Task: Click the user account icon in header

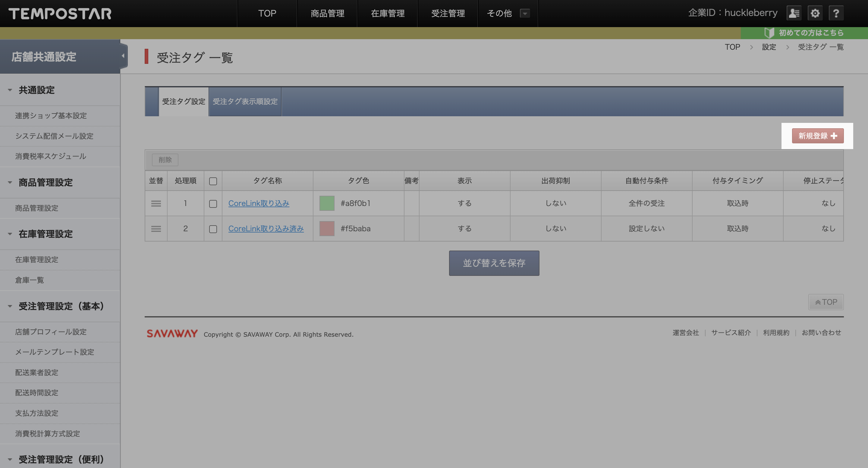Action: (794, 14)
